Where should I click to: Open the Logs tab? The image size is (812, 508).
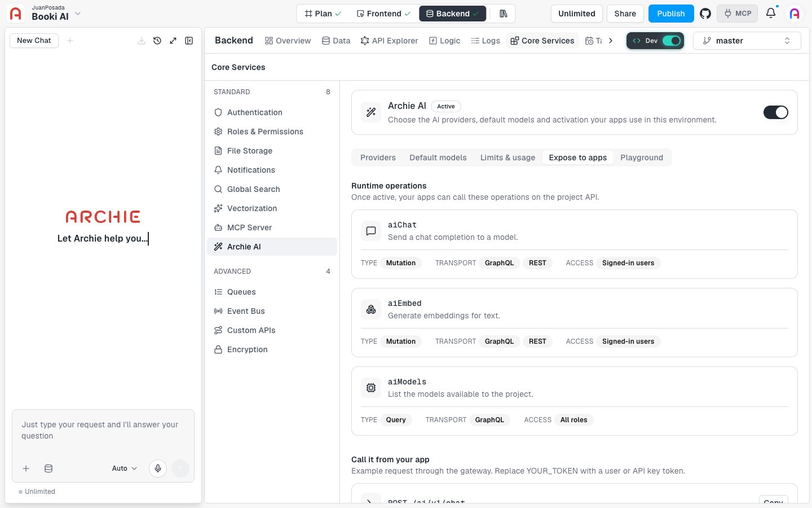click(x=486, y=41)
